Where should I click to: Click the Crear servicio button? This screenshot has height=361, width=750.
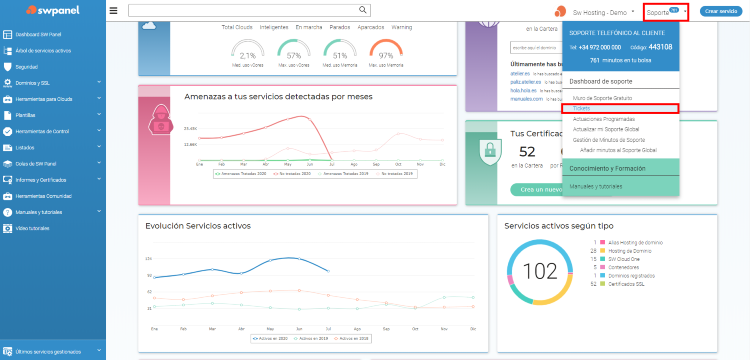[x=721, y=11]
